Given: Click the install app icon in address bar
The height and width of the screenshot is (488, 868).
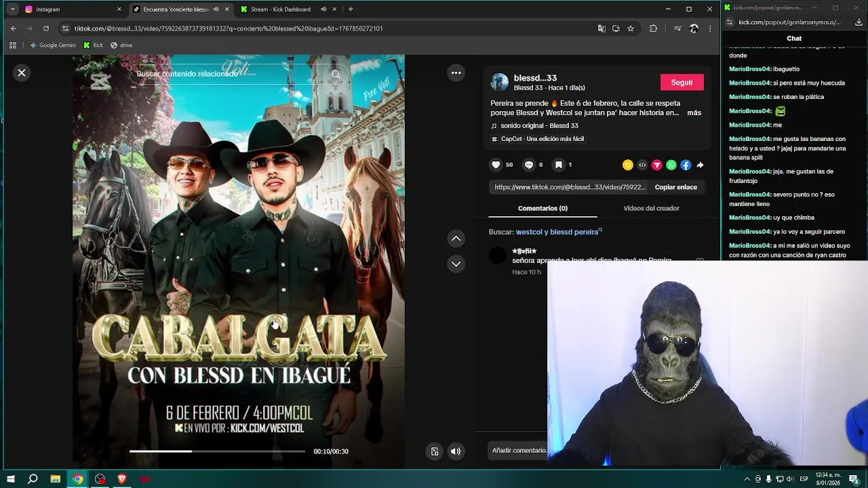Looking at the screenshot, I should pos(616,28).
